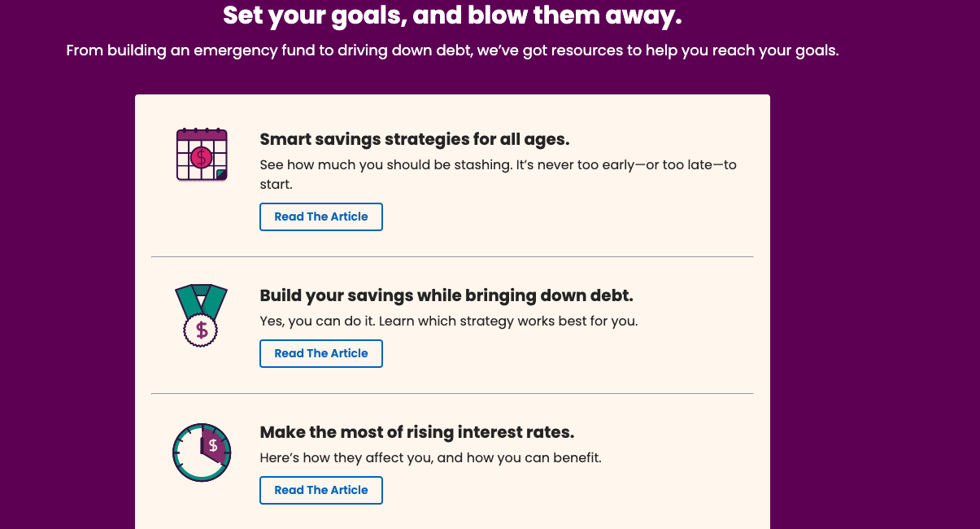Read the article on bringing down debt
Viewport: 980px width, 529px height.
point(321,354)
